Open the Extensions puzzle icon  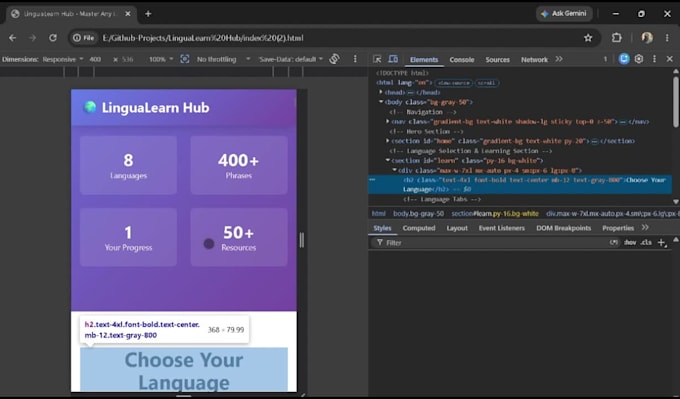pyautogui.click(x=617, y=38)
